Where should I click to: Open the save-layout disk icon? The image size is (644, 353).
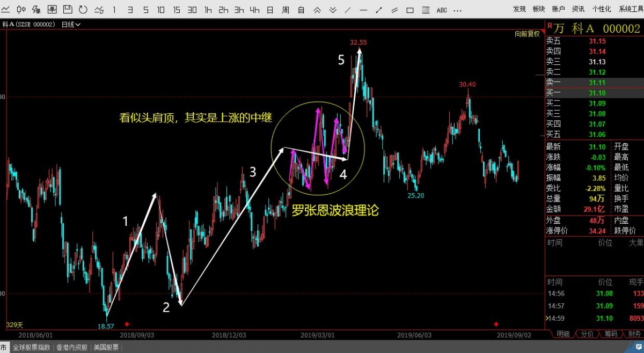68,10
